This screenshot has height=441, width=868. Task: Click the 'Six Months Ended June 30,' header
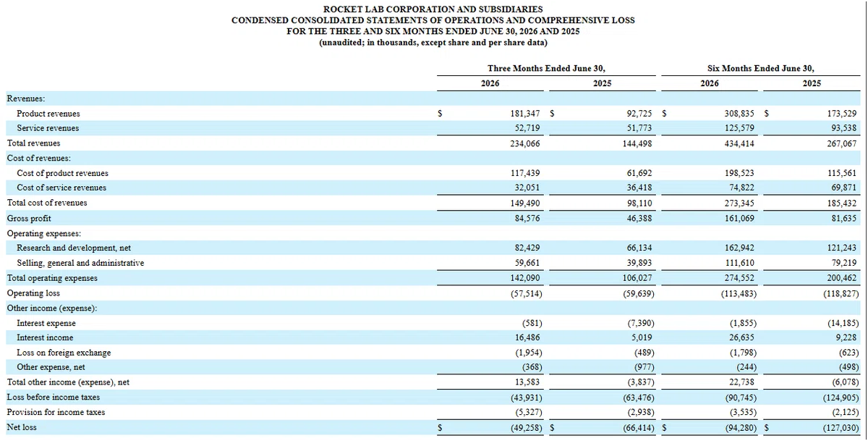click(x=760, y=68)
